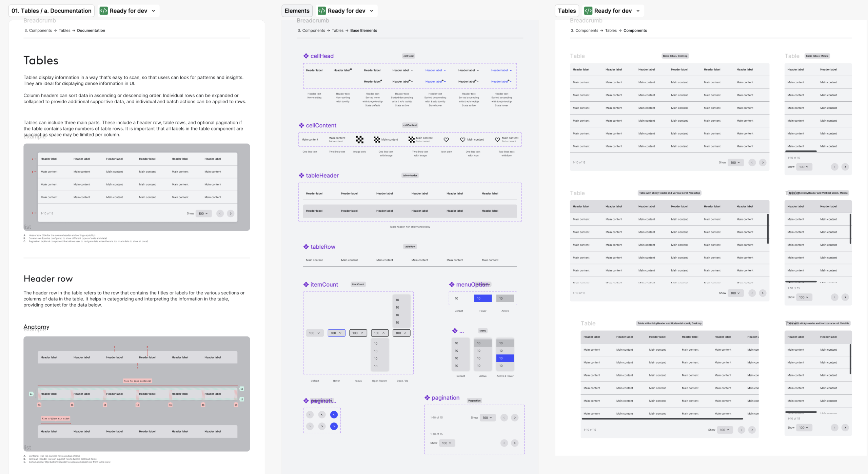Click the Ready for dev code icon on Elements frame
This screenshot has width=868, height=474.
321,11
